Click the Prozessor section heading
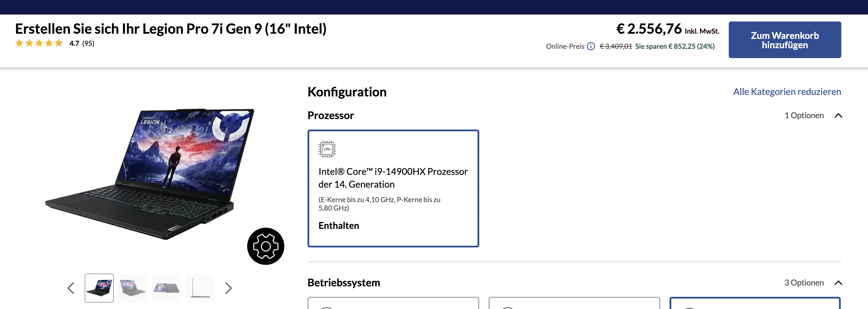The width and height of the screenshot is (868, 309). [330, 115]
